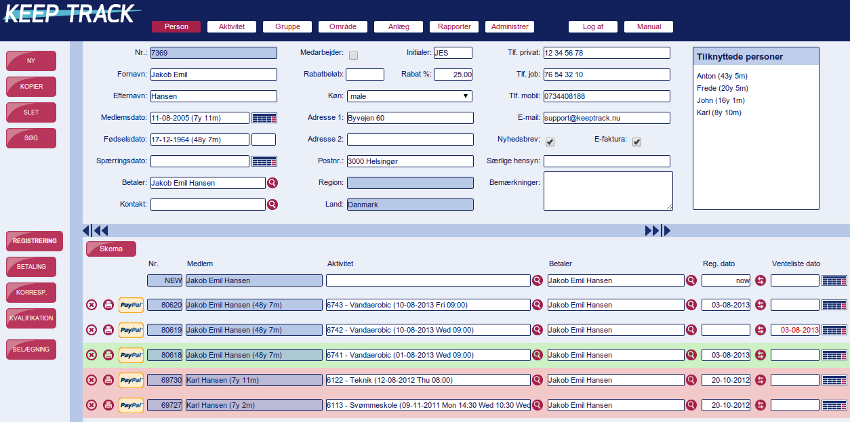Search activity in NEW registration row
The width and height of the screenshot is (850, 422).
pos(537,280)
